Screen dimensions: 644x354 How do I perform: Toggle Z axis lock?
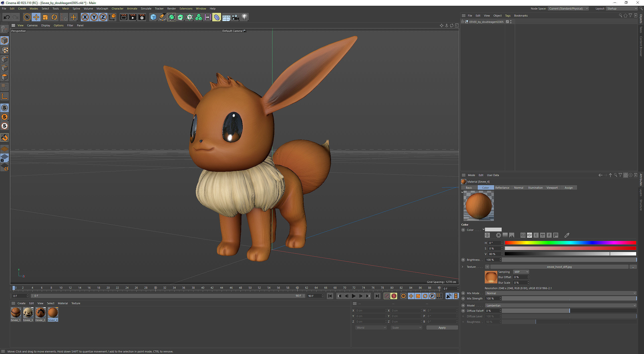click(103, 17)
